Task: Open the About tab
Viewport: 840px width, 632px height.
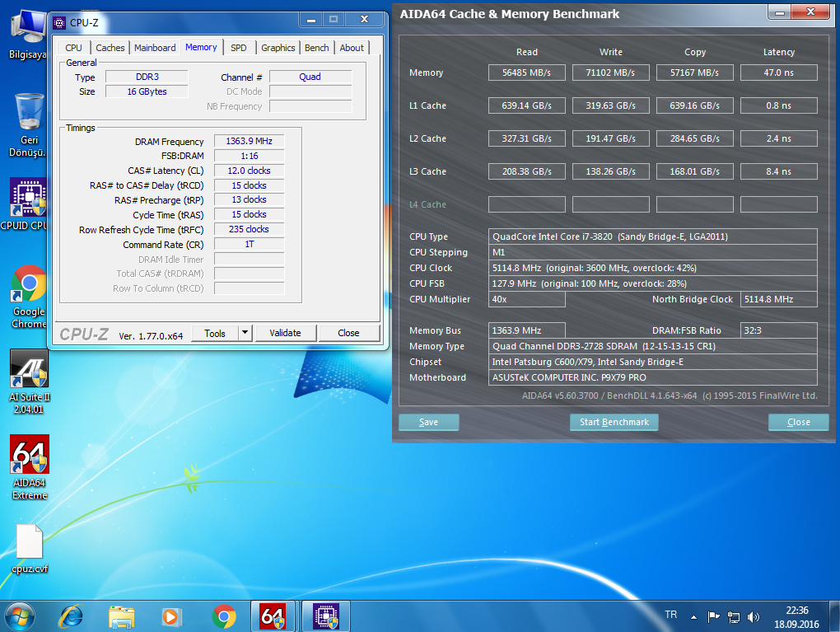Action: (x=352, y=48)
